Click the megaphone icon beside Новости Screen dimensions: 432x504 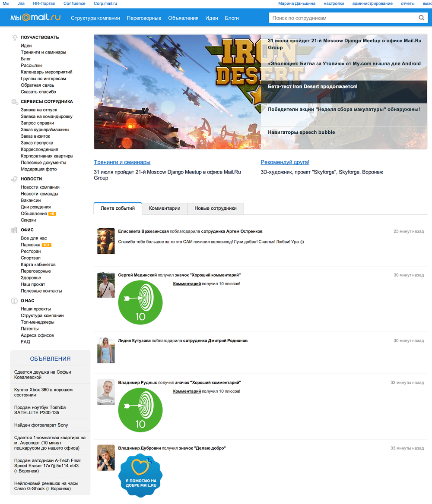coord(14,179)
